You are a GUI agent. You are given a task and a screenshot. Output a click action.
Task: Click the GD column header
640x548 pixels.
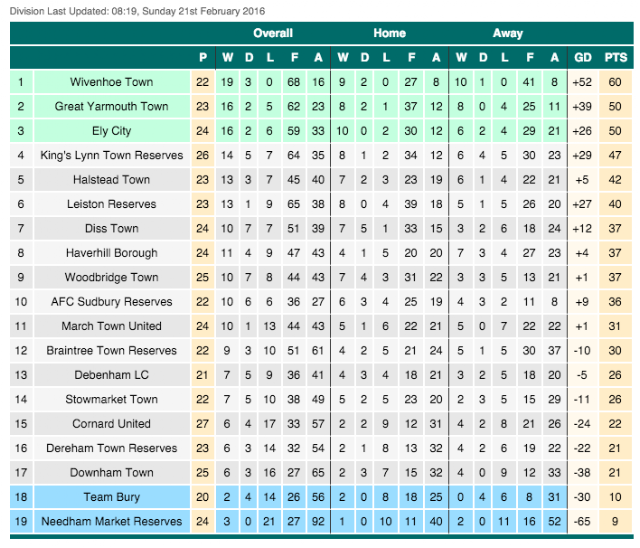582,58
